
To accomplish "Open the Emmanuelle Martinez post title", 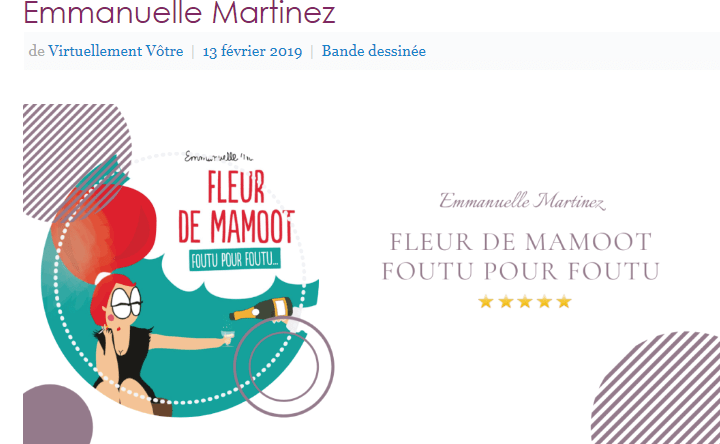I will 180,12.
